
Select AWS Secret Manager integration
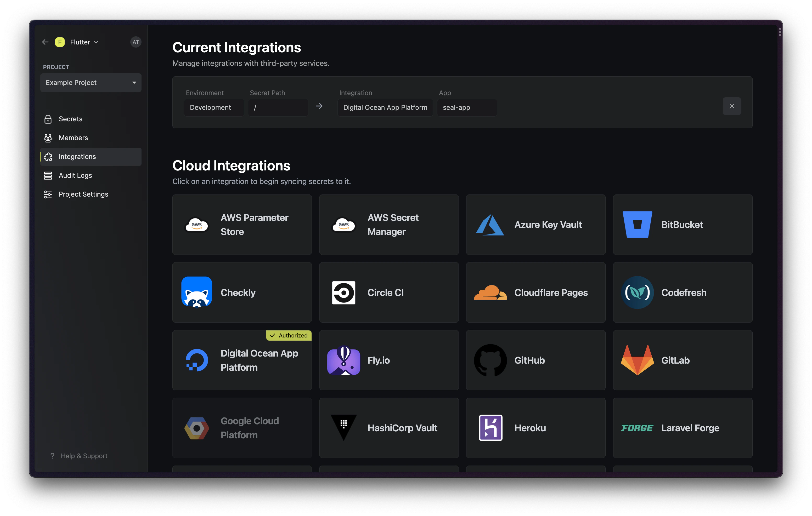pos(389,225)
